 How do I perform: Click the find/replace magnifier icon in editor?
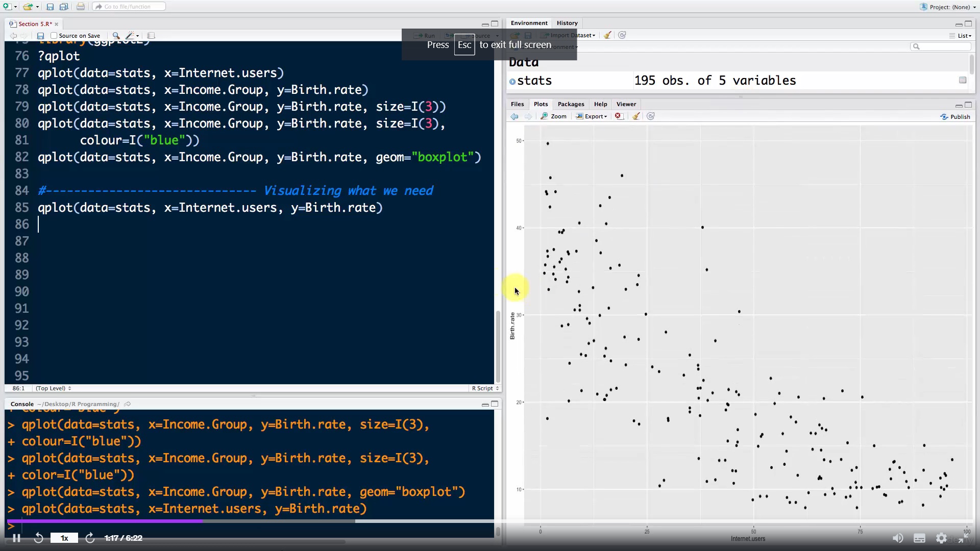click(x=116, y=36)
